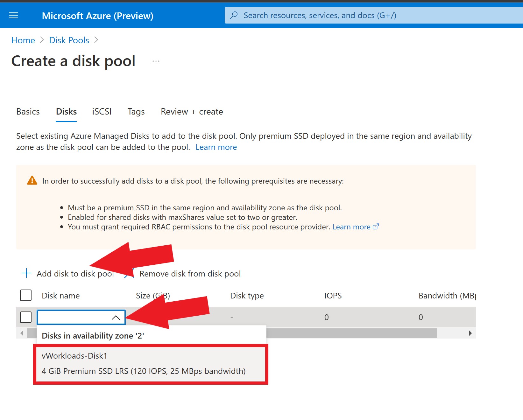The image size is (523, 420).
Task: Collapse the disk name dropdown with its chevron
Action: [x=116, y=317]
